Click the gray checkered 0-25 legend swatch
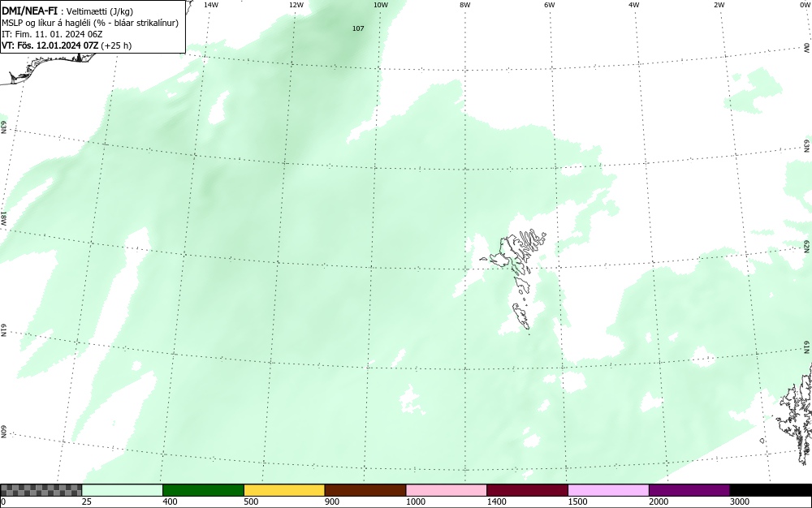 pyautogui.click(x=41, y=490)
